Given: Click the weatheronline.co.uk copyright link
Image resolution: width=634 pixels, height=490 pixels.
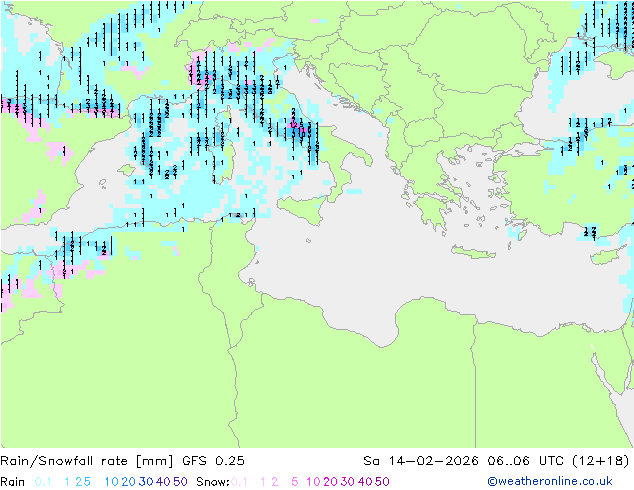Looking at the screenshot, I should (550, 482).
